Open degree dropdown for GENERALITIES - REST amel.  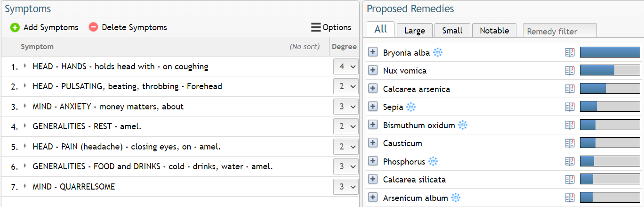346,126
